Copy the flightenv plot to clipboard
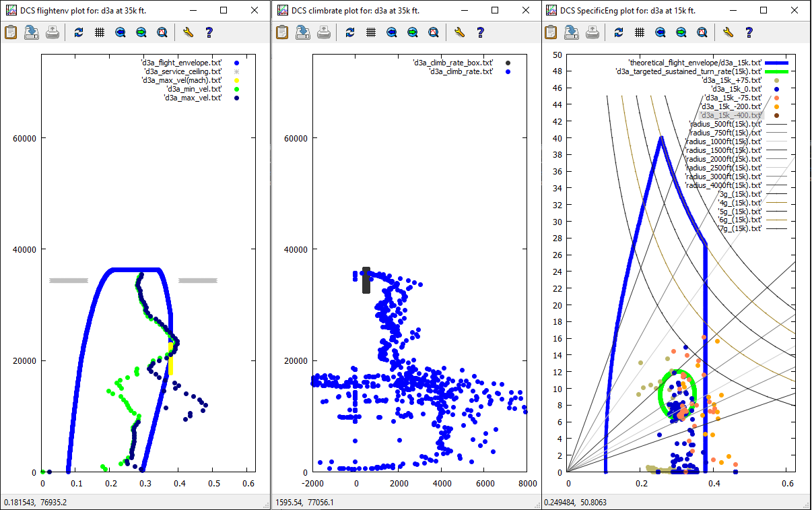 11,32
